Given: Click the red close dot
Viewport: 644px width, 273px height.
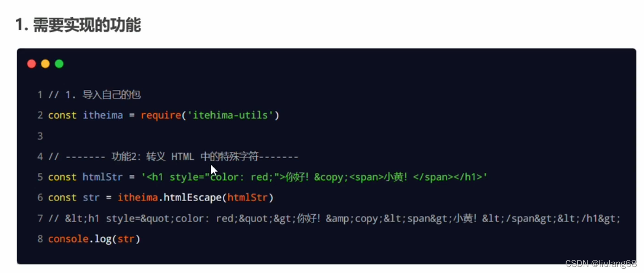Looking at the screenshot, I should [x=32, y=64].
